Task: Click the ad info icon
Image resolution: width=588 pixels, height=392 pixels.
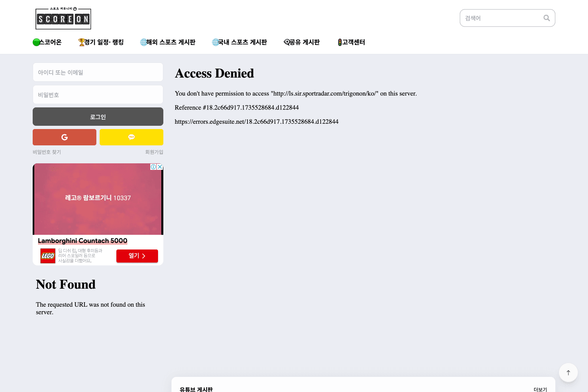Action: (x=153, y=167)
